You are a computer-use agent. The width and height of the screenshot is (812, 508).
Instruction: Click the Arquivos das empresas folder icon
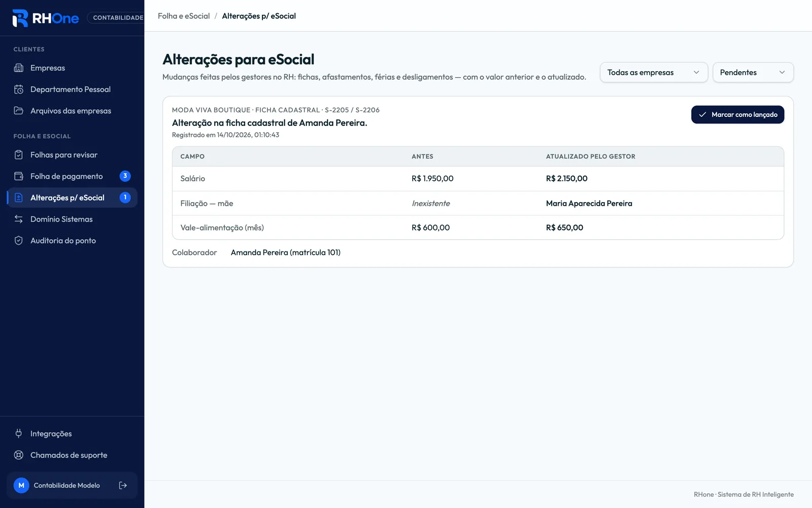pyautogui.click(x=19, y=111)
